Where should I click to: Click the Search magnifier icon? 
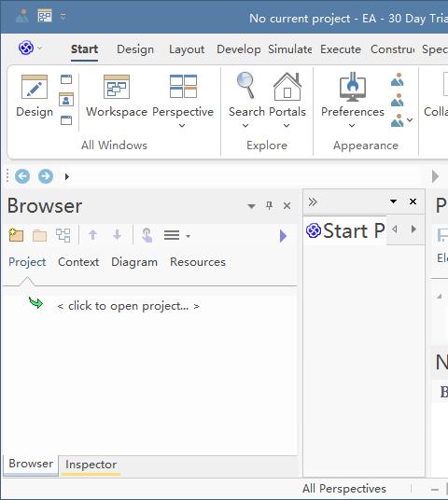[x=245, y=85]
